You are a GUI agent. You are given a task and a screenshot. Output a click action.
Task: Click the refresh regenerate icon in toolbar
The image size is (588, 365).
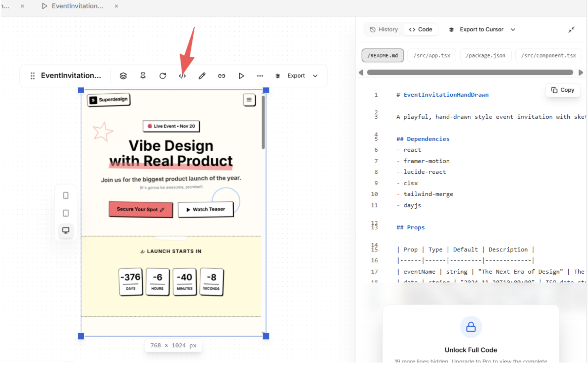(x=163, y=76)
